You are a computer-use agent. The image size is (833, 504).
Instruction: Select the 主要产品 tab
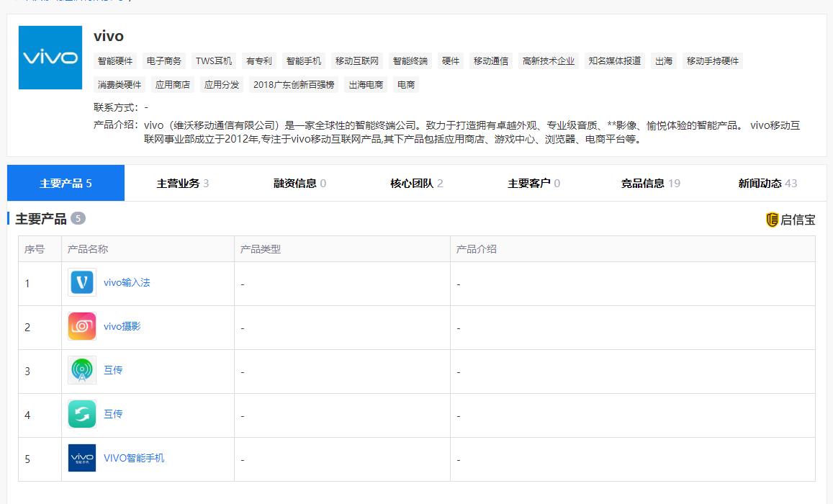click(66, 184)
